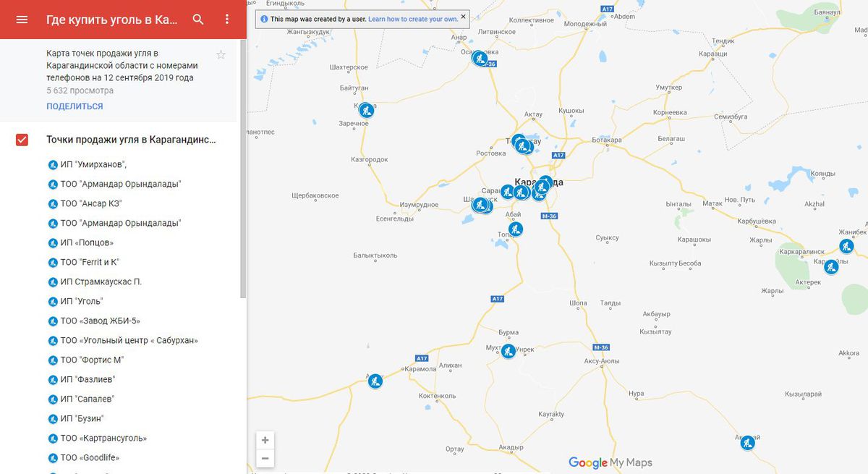Click the ПОДЕЛИТЬСЯ share link

75,106
